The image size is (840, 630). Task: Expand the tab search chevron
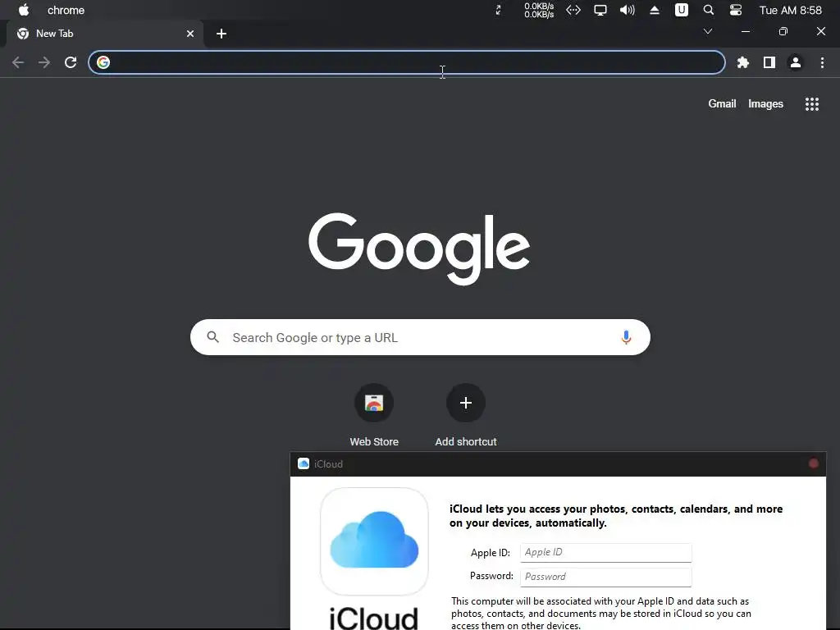tap(708, 32)
